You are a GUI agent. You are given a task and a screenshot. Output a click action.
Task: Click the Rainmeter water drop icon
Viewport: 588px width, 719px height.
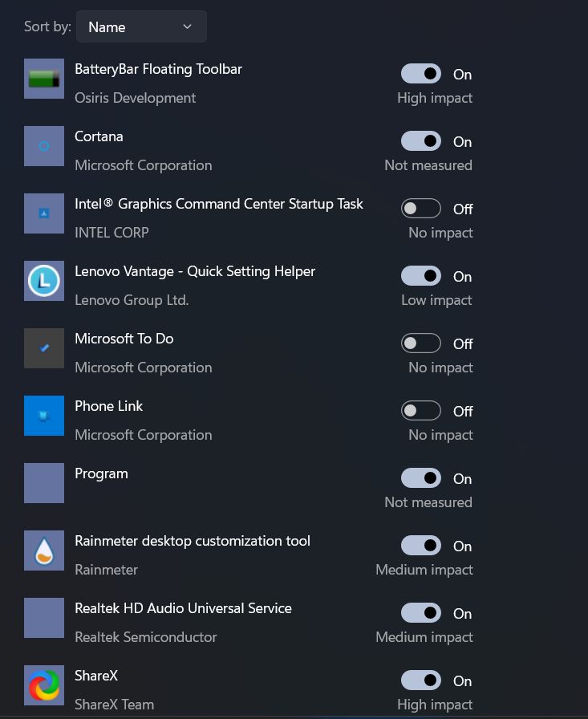44,550
